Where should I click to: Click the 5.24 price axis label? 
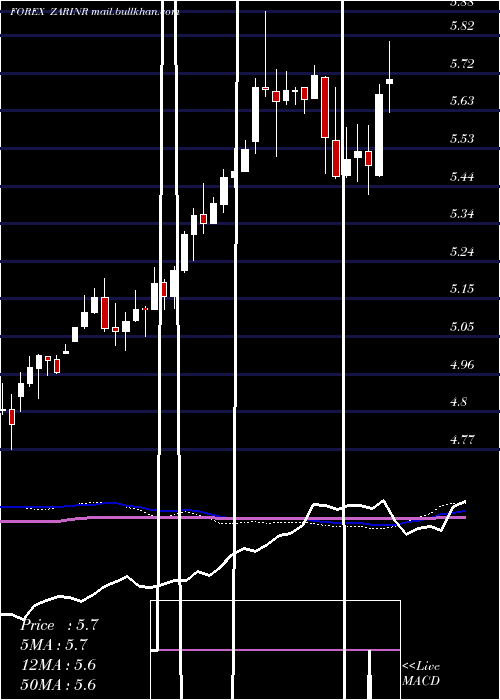(x=462, y=252)
